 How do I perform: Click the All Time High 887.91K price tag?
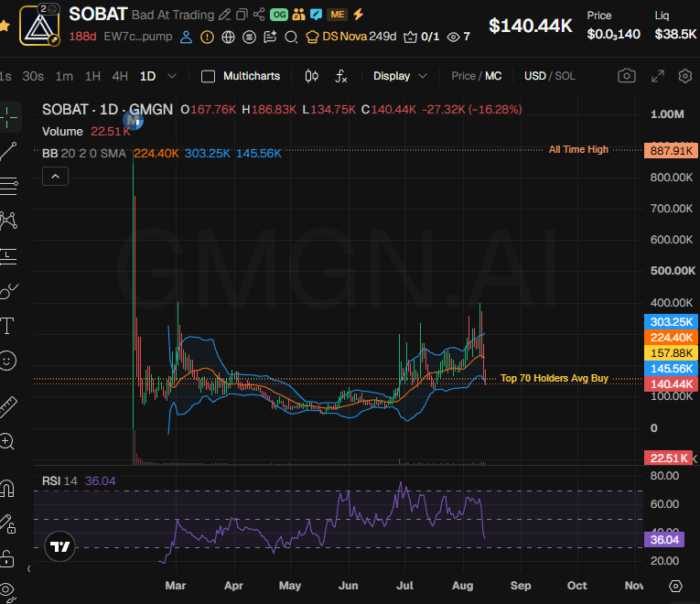(x=671, y=151)
